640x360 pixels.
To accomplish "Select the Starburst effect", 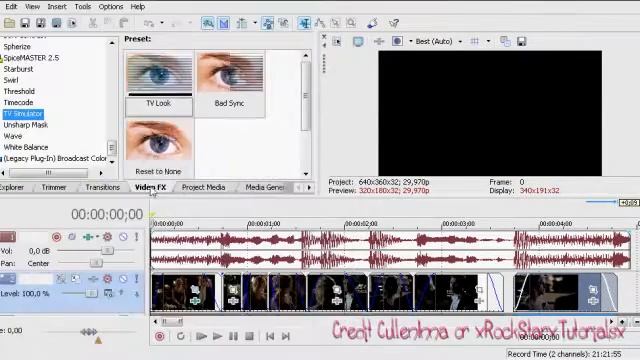I will click(x=18, y=69).
